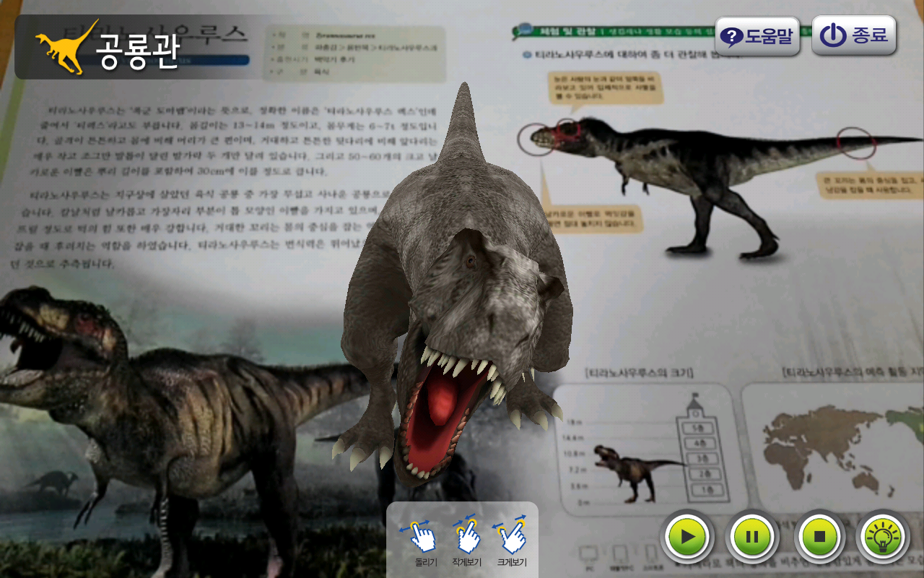Open 도움말 help
This screenshot has width=924, height=578.
pos(757,36)
